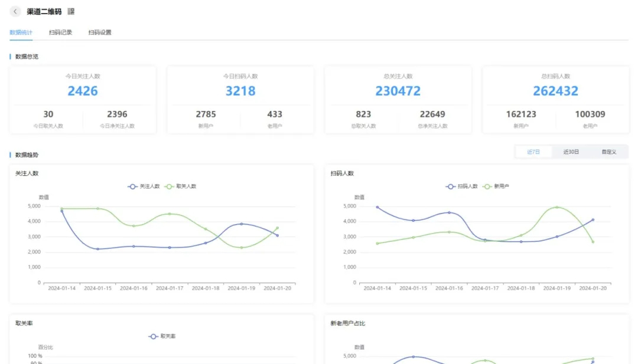Screen dimensions: 638x364
Task: Click the 渠道二维码 page title
Action: point(44,12)
